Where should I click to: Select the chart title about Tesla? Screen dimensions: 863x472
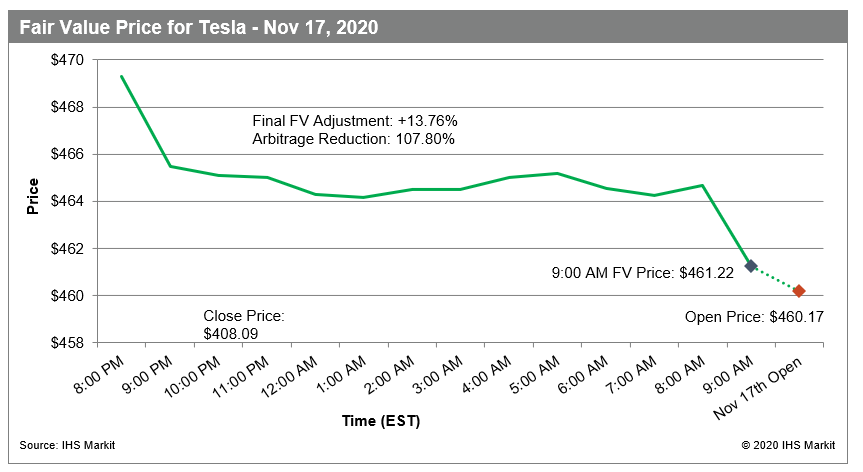coord(198,27)
